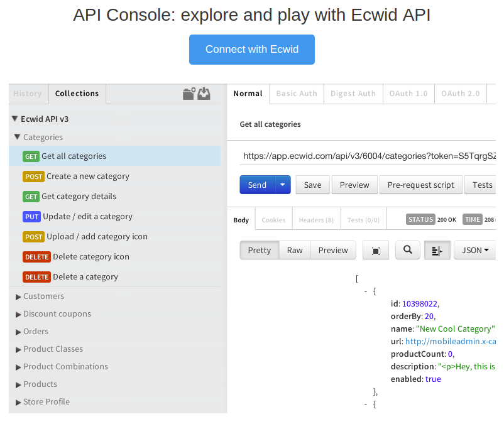Image resolution: width=504 pixels, height=429 pixels.
Task: Open the Headers (8) tab
Action: tap(316, 220)
